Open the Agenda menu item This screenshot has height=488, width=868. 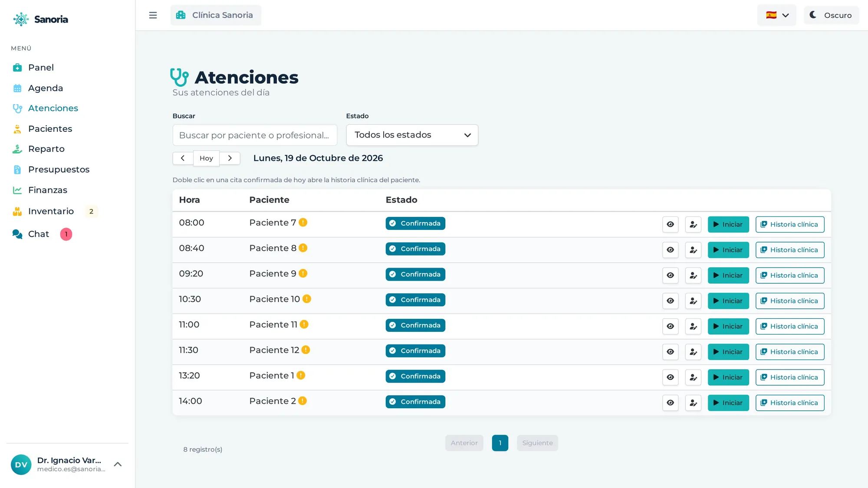(38, 88)
